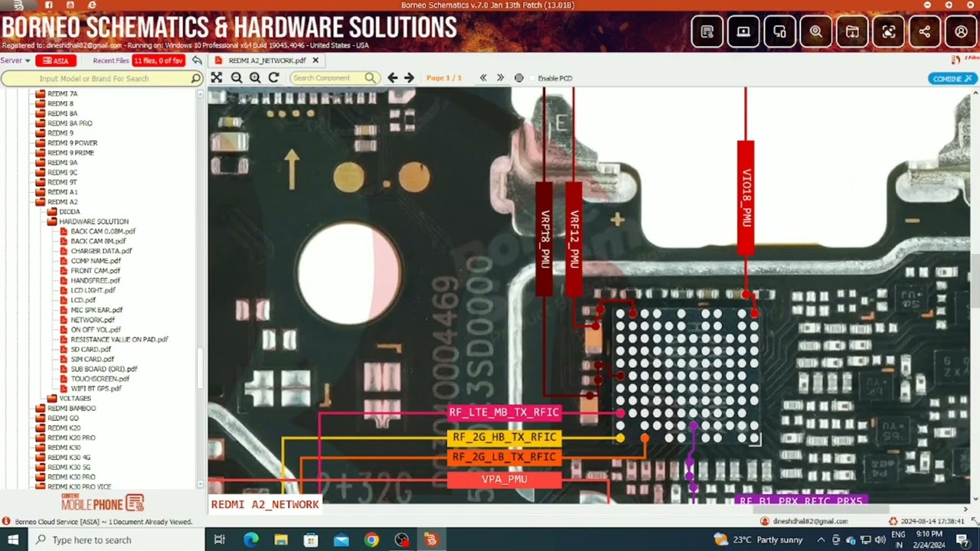The image size is (980, 551).
Task: Open SIM CARD.pdf
Action: click(92, 359)
